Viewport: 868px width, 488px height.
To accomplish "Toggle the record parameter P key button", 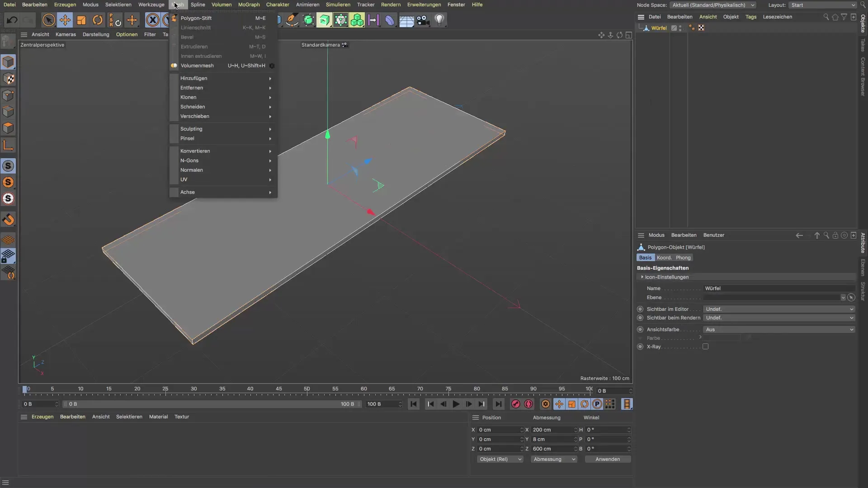I will [x=597, y=404].
